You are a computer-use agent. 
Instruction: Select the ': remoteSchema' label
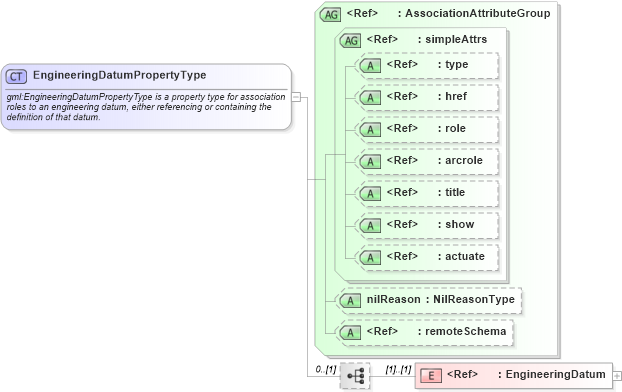coord(462,331)
